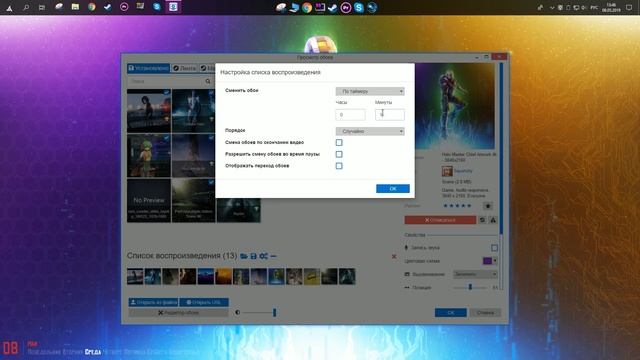Open the 'Случайно' order dropdown

tap(370, 131)
